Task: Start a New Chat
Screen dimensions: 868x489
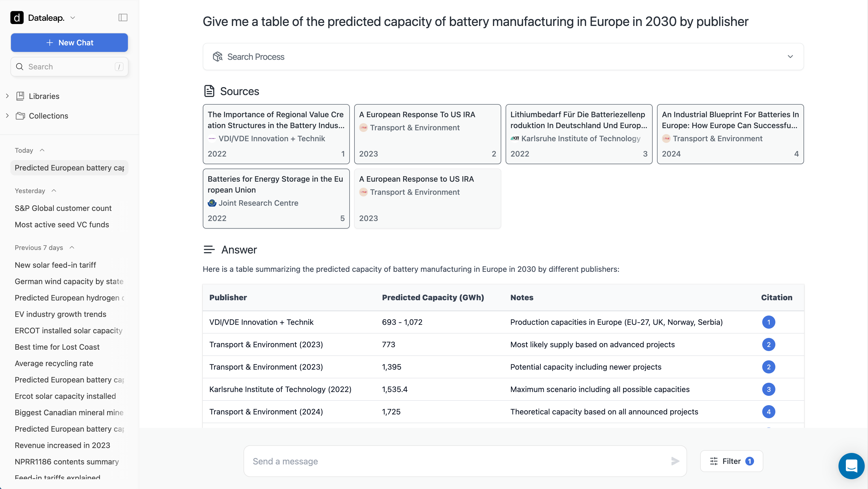Action: (x=69, y=42)
